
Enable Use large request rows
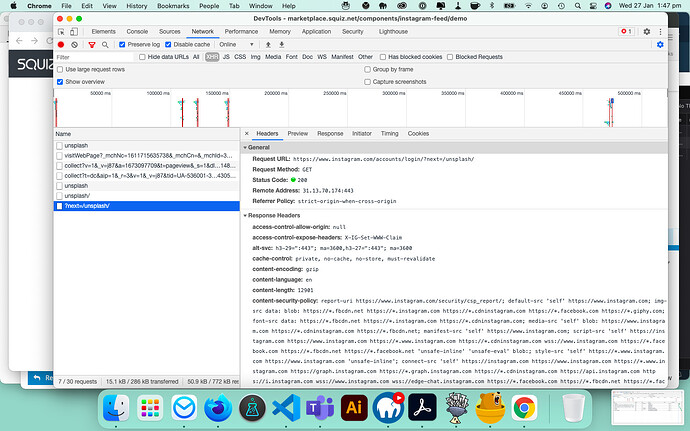60,70
